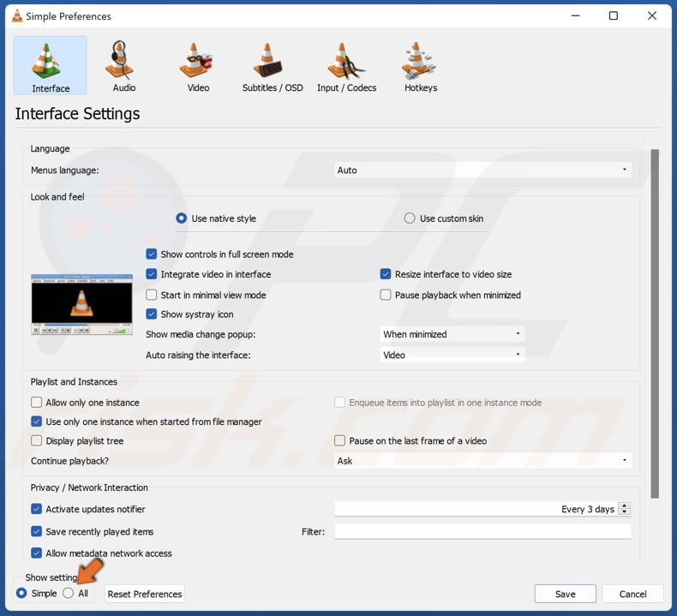Screen dimensions: 677x616
Task: Open the Menus language dropdown
Action: pos(482,170)
